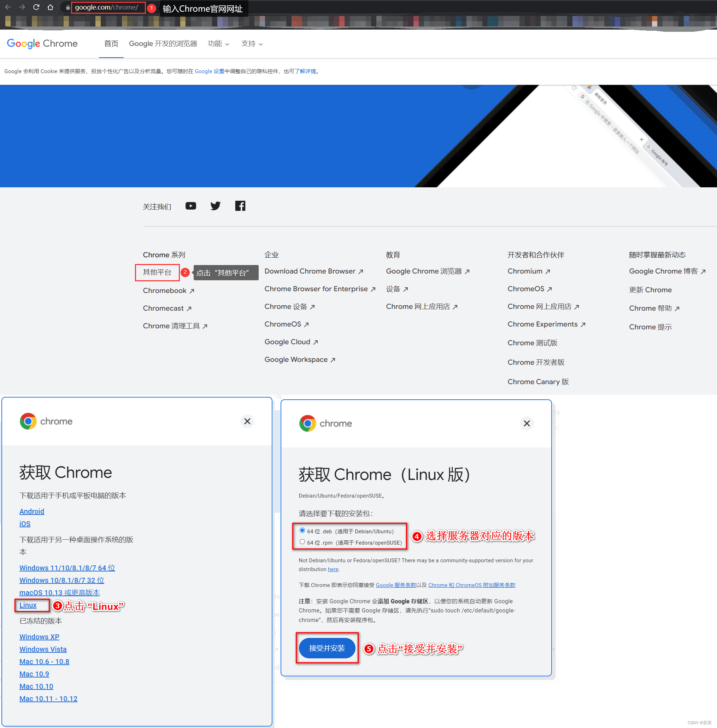
Task: Open Chrome 测试版 link
Action: pyautogui.click(x=533, y=343)
